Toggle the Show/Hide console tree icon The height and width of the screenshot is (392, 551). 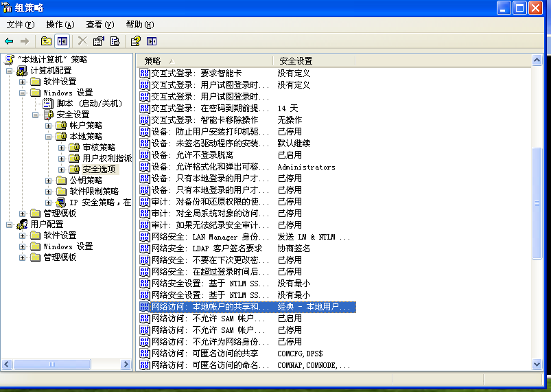pos(62,41)
